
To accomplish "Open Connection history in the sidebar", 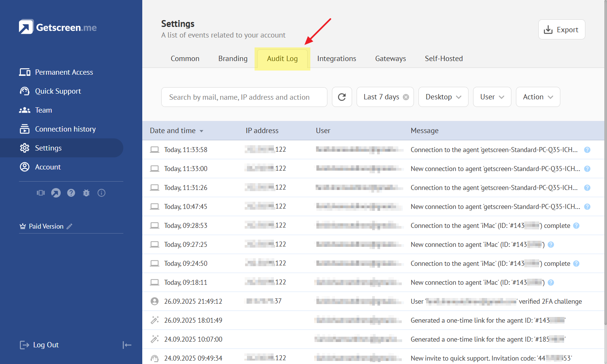I will point(65,129).
